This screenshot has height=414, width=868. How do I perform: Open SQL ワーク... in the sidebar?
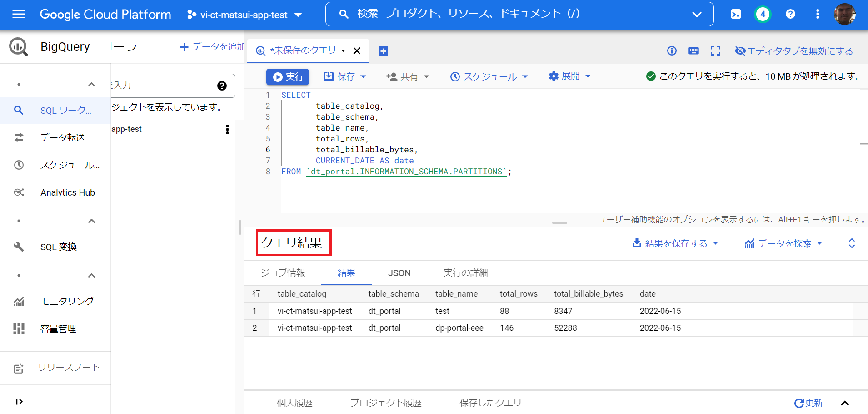click(55, 111)
